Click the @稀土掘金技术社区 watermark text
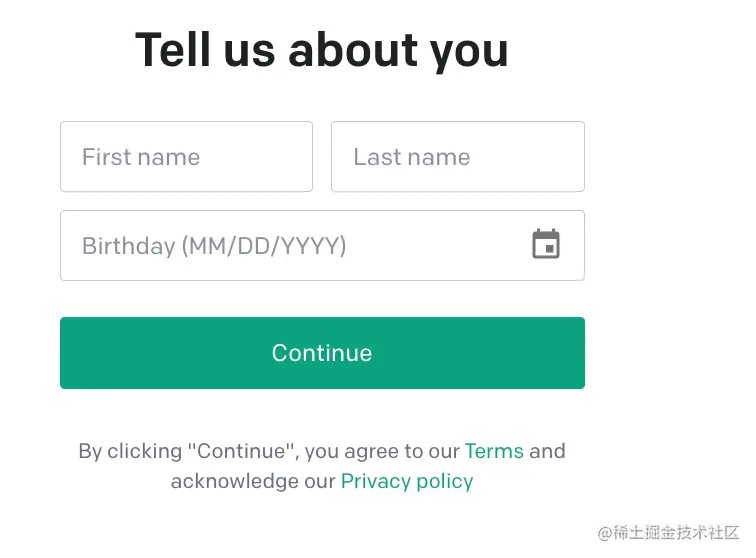Screen dimensions: 756x558 (x=668, y=532)
